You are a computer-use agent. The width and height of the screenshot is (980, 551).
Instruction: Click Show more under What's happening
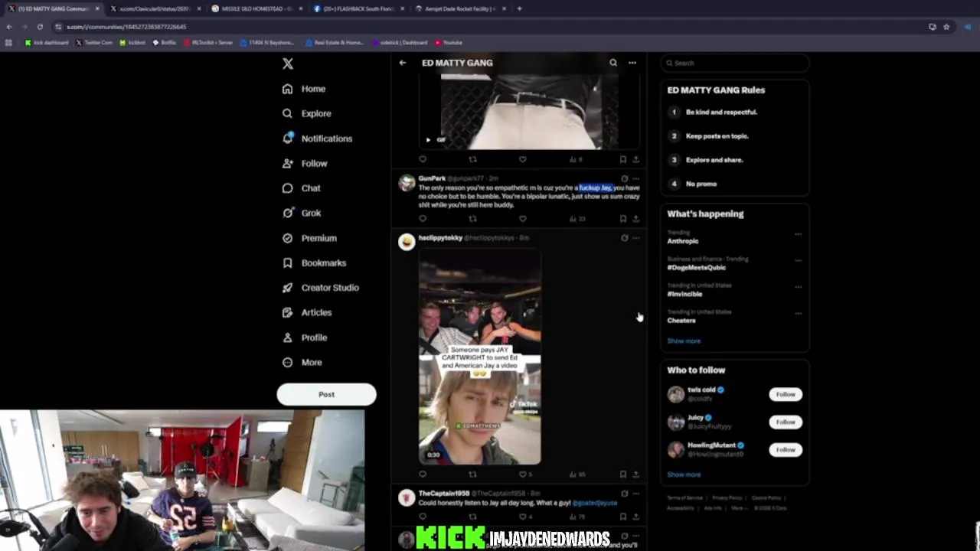(x=684, y=341)
